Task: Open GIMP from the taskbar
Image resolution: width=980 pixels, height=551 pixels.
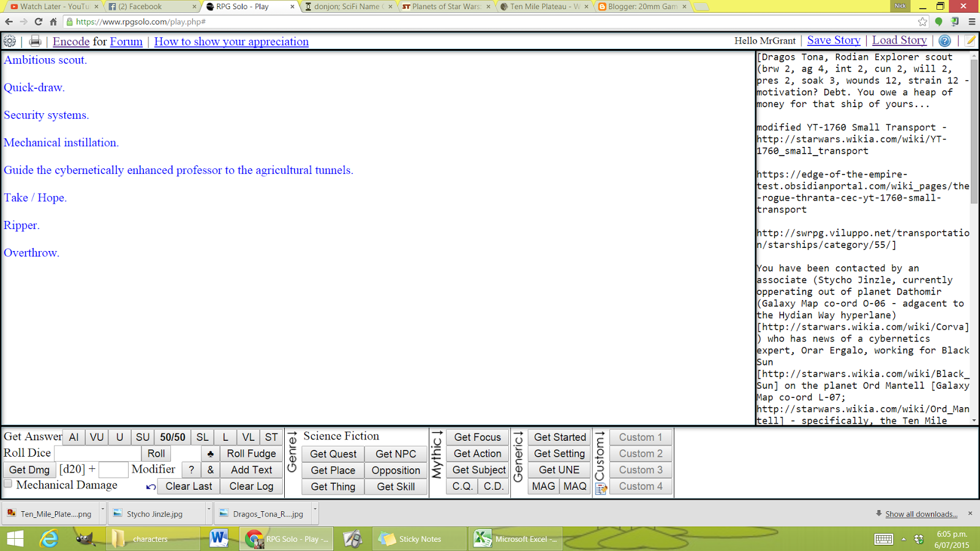Action: click(x=85, y=539)
